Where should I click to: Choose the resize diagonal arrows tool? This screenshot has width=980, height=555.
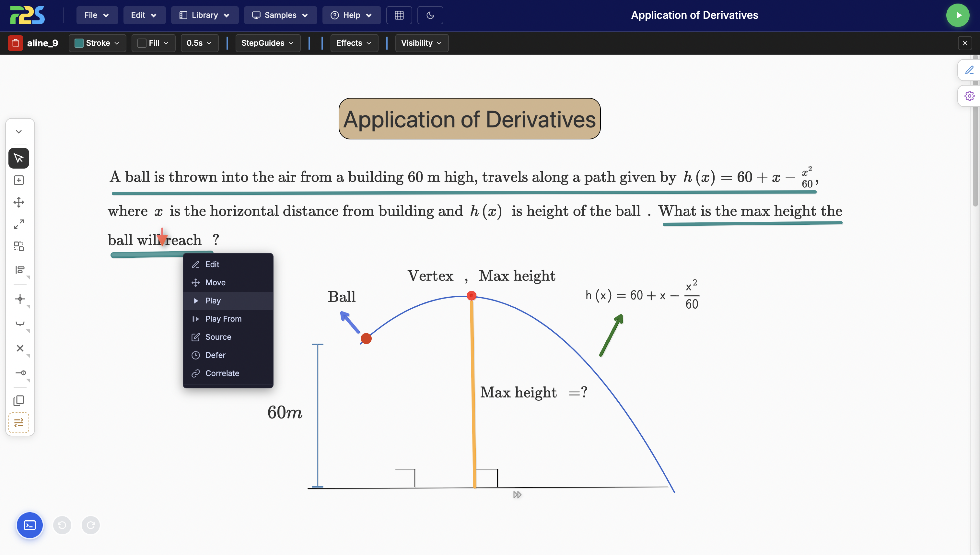19,225
